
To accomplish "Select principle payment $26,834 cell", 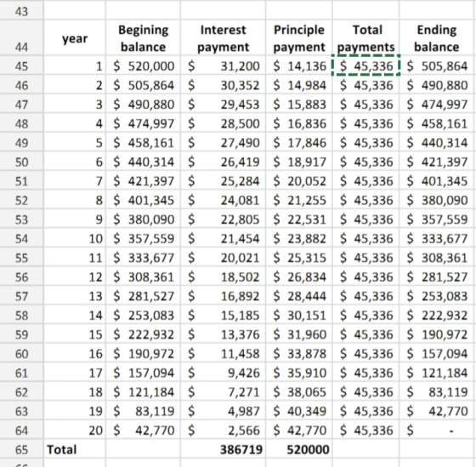I will coord(299,276).
